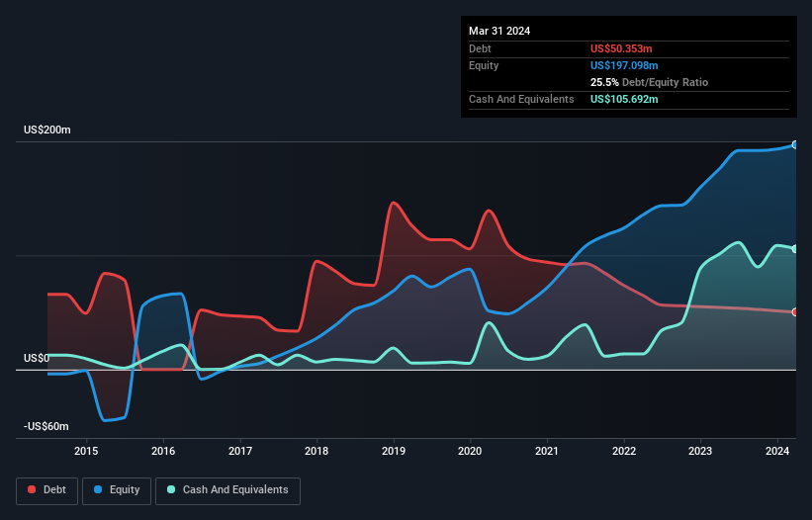
Task: Click the -US$60m y-axis label
Action: pyautogui.click(x=46, y=426)
